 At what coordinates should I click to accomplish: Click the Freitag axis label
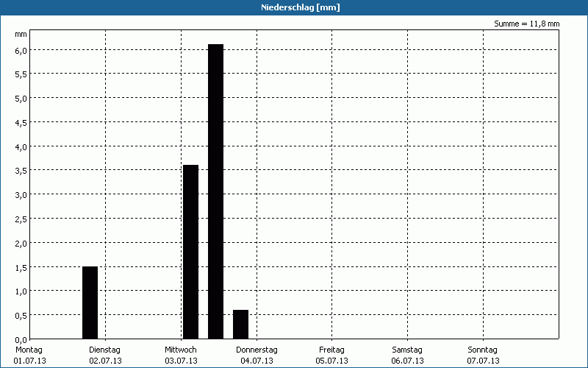pos(331,350)
